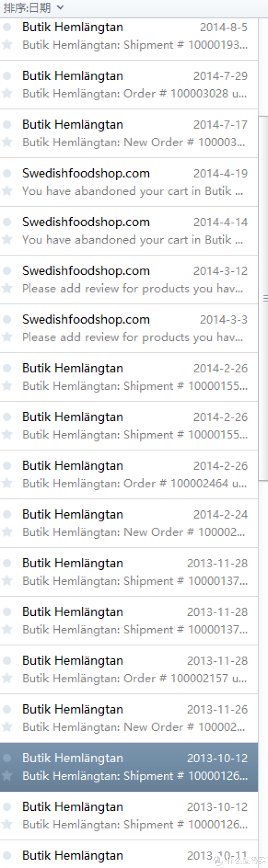Star the 2014-2-24 New Order email
Screen dimensions: 268x868
click(7, 532)
